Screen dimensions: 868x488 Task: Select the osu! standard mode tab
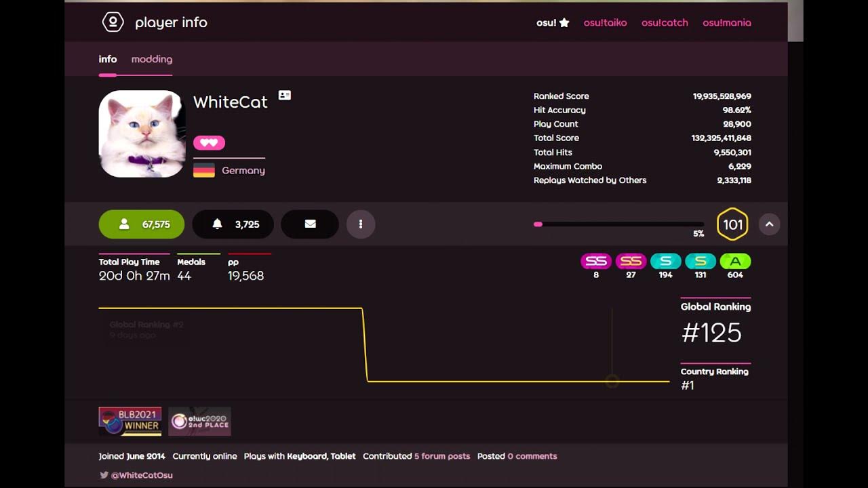[x=553, y=23]
